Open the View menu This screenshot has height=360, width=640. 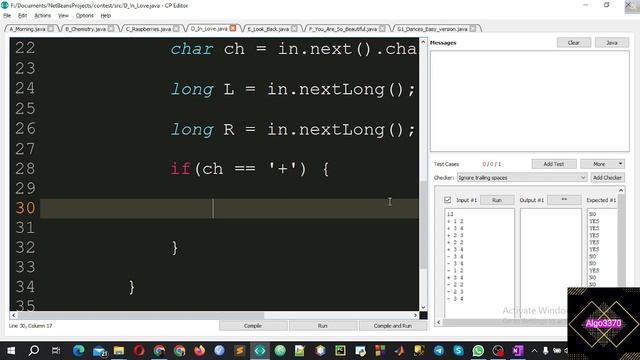(63, 16)
